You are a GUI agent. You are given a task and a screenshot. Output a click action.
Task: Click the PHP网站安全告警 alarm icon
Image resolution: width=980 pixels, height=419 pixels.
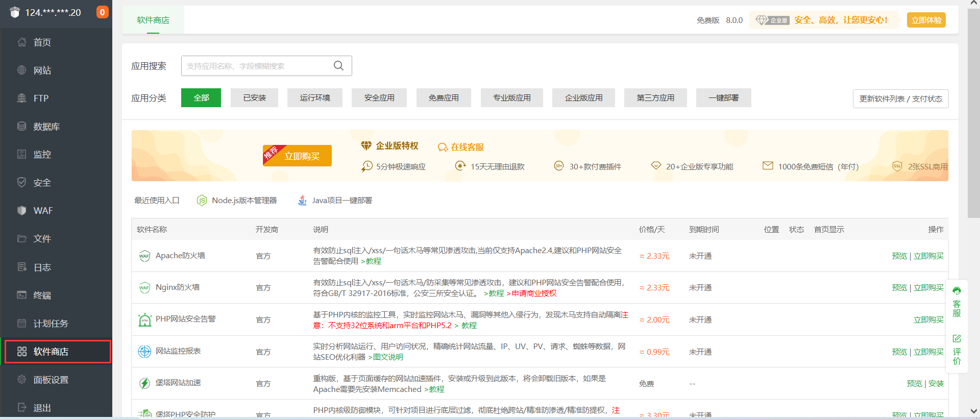tap(145, 319)
